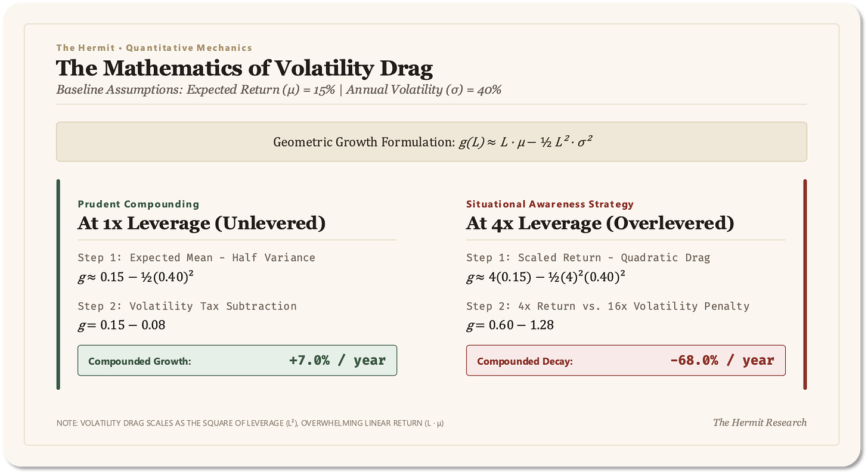Viewport: 868px width, 475px height.
Task: Click the red vertical bar on right card
Action: pyautogui.click(x=805, y=284)
